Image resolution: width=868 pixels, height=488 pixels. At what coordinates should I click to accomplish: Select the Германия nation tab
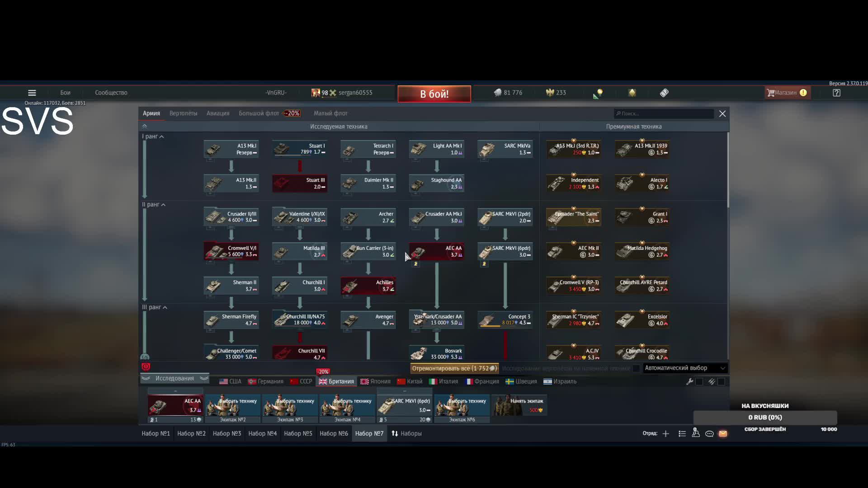point(266,381)
